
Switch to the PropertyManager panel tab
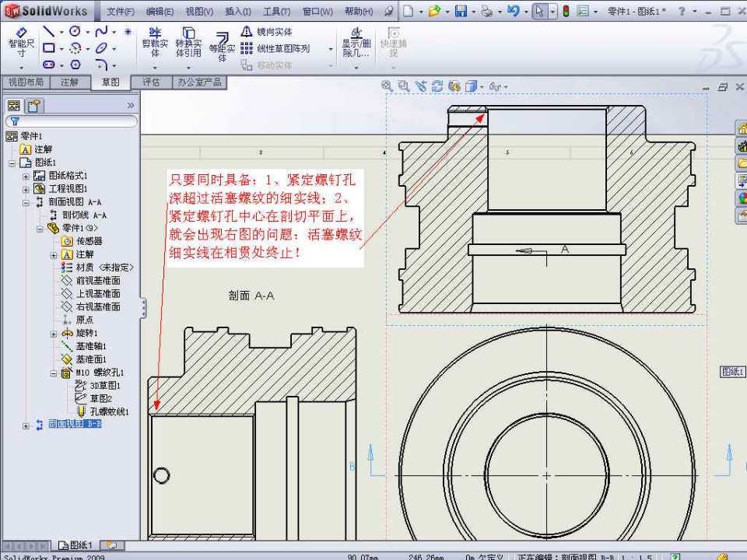(33, 106)
